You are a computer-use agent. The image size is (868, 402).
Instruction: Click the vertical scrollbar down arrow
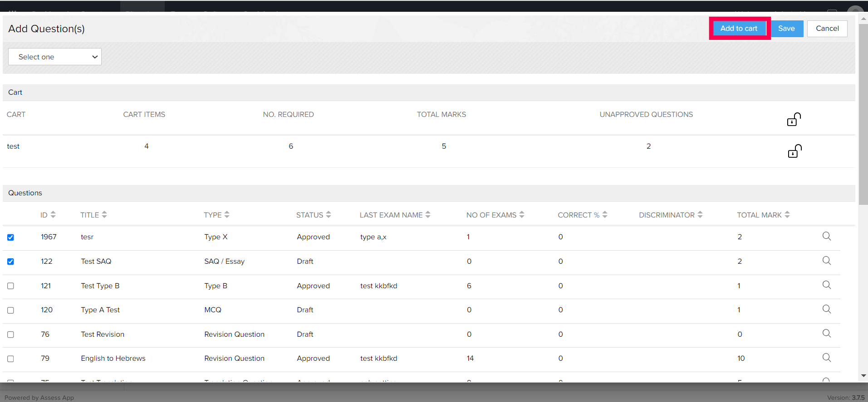pyautogui.click(x=863, y=376)
